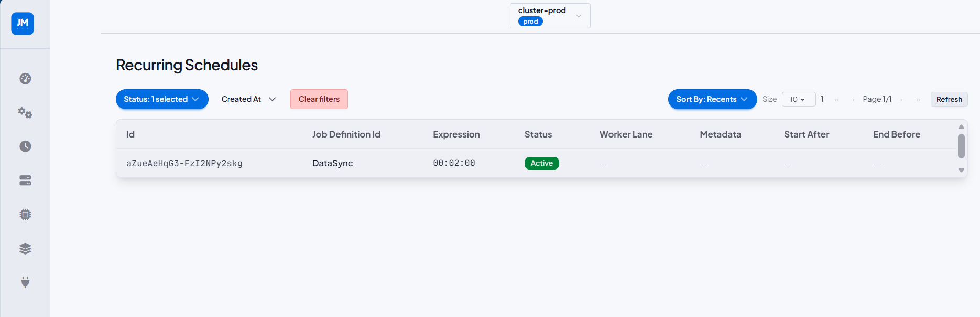Open the power plug icon in sidebar

coord(25,282)
